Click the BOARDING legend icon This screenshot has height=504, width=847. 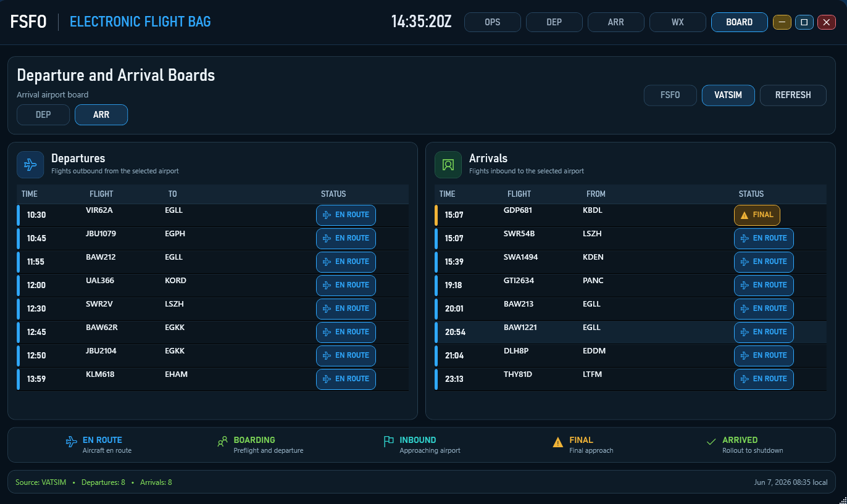click(223, 442)
